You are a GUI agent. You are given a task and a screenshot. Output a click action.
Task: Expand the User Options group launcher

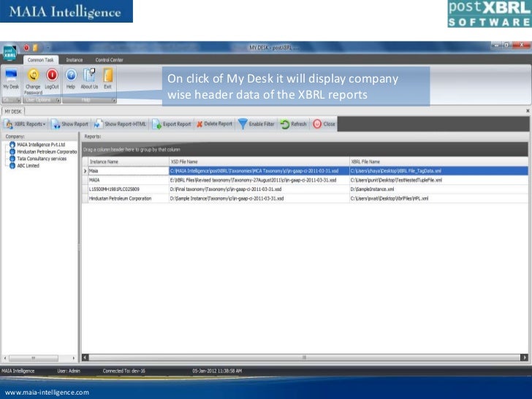pos(58,100)
